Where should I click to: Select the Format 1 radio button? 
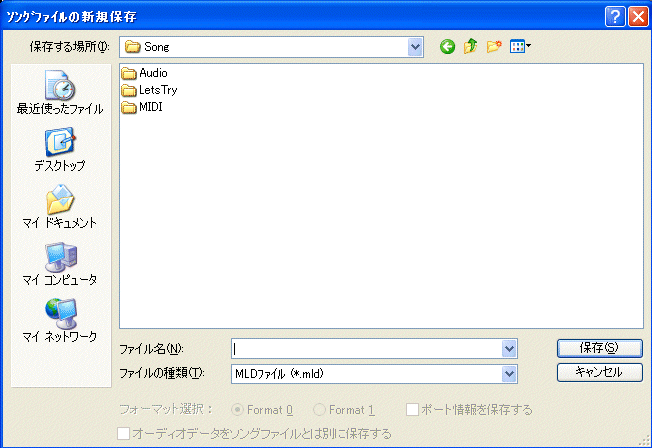[x=319, y=410]
